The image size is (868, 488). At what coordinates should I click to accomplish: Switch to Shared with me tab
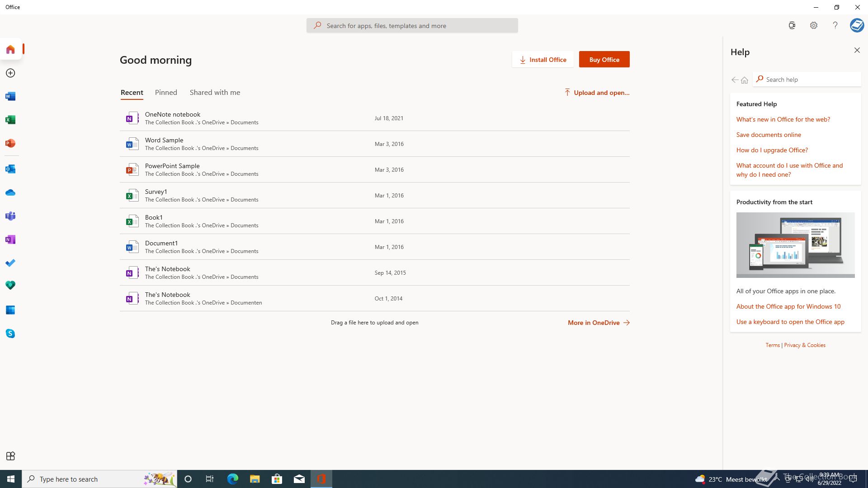coord(215,92)
